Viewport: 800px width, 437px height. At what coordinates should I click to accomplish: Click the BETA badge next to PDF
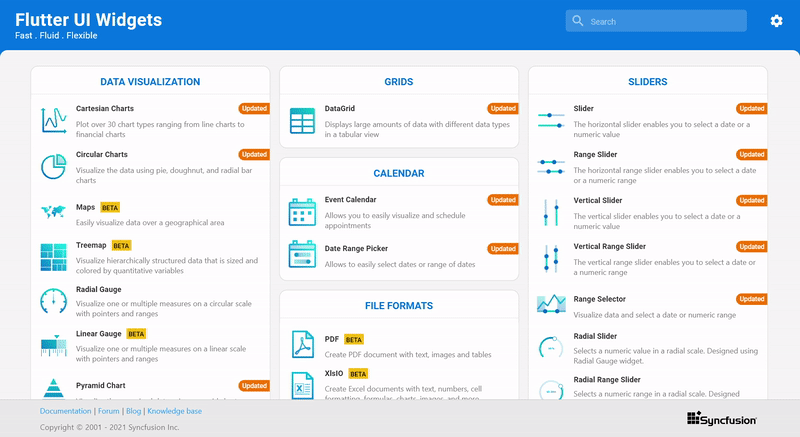click(x=354, y=340)
